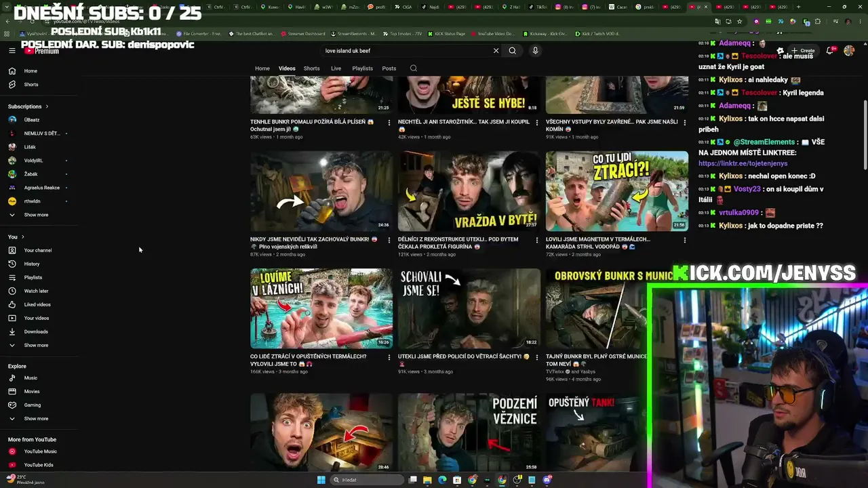
Task: Open Your channel from the sidebar
Action: coord(38,250)
